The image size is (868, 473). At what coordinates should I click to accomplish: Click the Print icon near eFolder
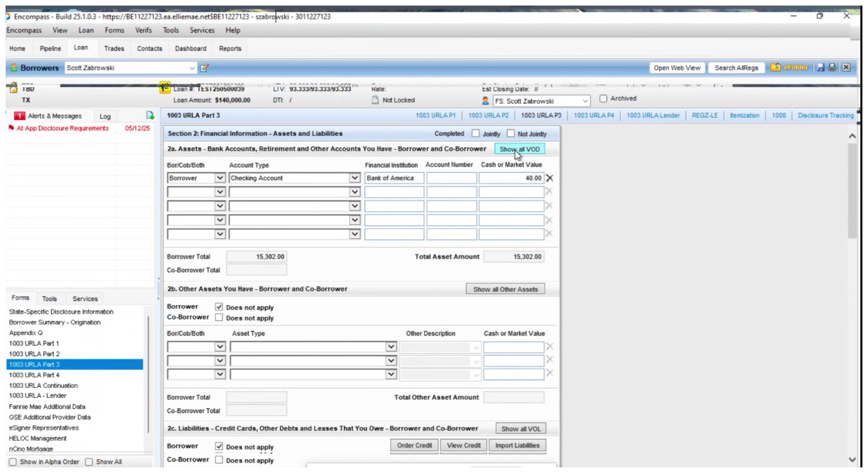point(830,68)
